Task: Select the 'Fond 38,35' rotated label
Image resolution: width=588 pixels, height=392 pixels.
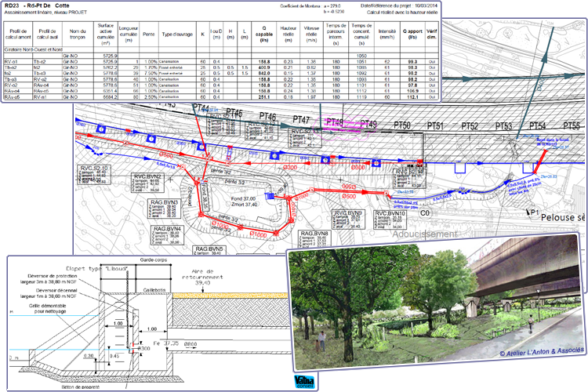Action: pos(205,197)
